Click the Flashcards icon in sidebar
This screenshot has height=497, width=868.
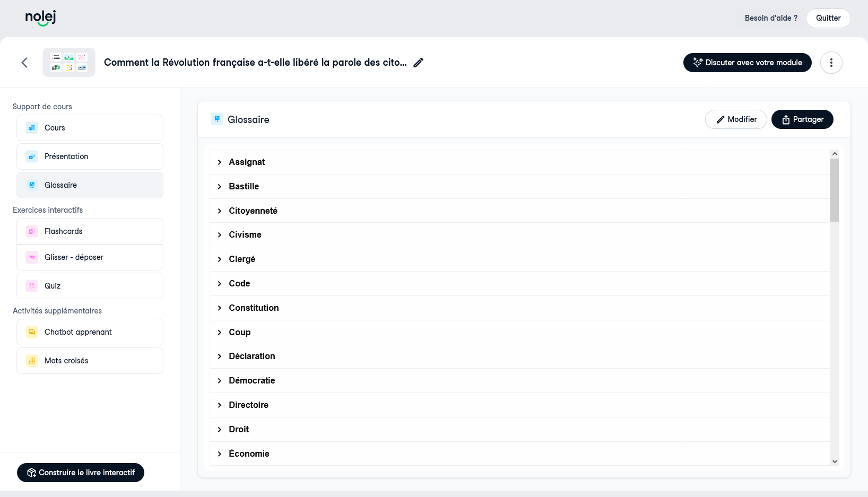point(32,231)
